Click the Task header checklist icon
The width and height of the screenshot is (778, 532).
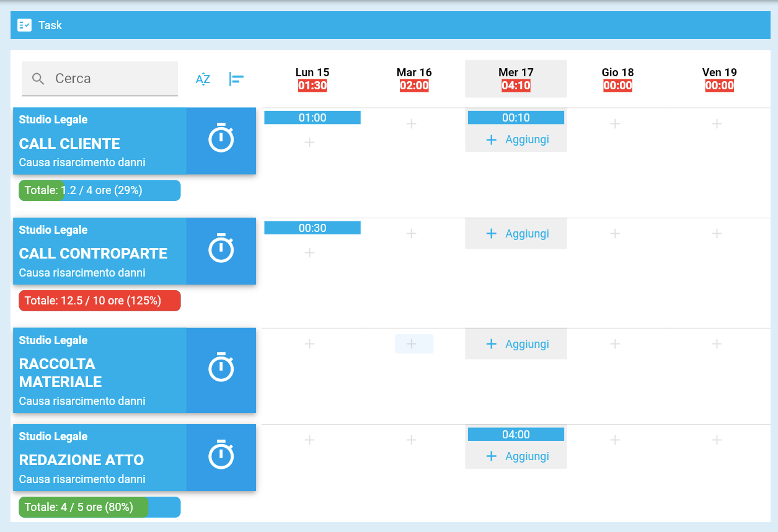click(25, 25)
